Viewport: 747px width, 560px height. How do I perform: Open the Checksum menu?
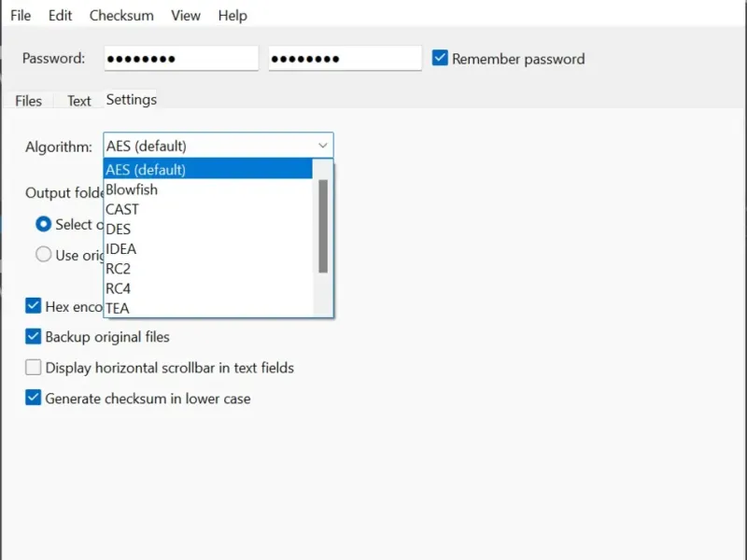(x=121, y=15)
